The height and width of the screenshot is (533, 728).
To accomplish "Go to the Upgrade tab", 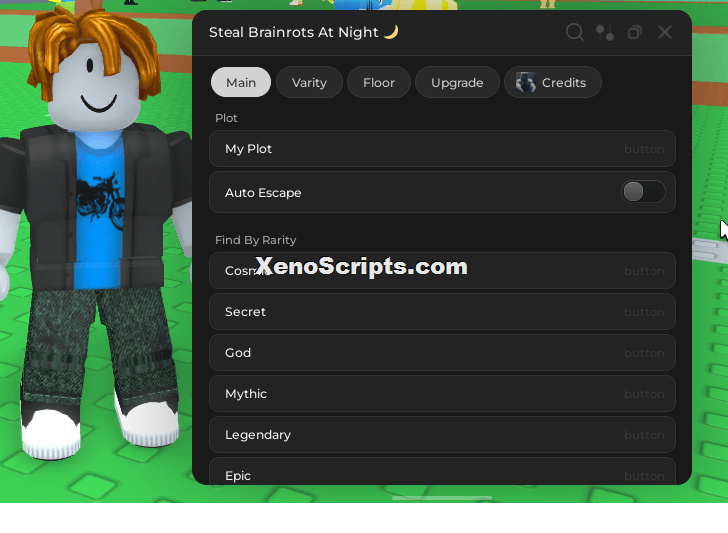I will coord(457,83).
